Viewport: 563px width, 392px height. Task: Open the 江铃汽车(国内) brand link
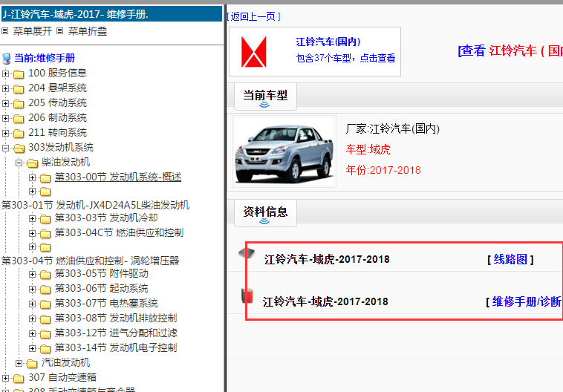coord(328,42)
